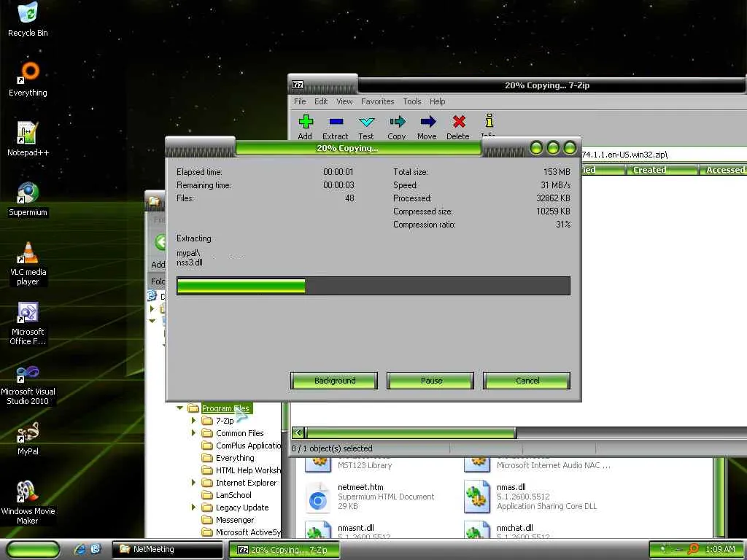
Task: Expand the 7-Zip folder node
Action: [x=193, y=421]
